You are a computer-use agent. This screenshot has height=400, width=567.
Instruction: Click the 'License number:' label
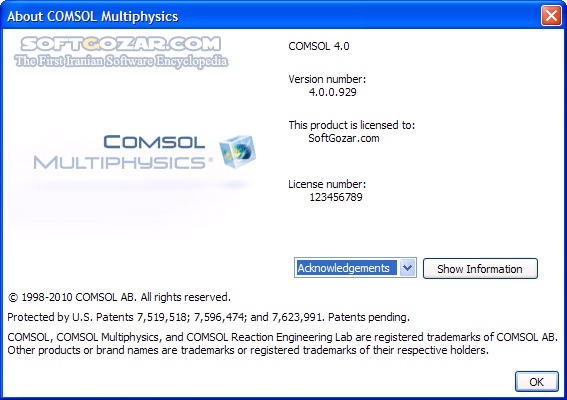[327, 184]
